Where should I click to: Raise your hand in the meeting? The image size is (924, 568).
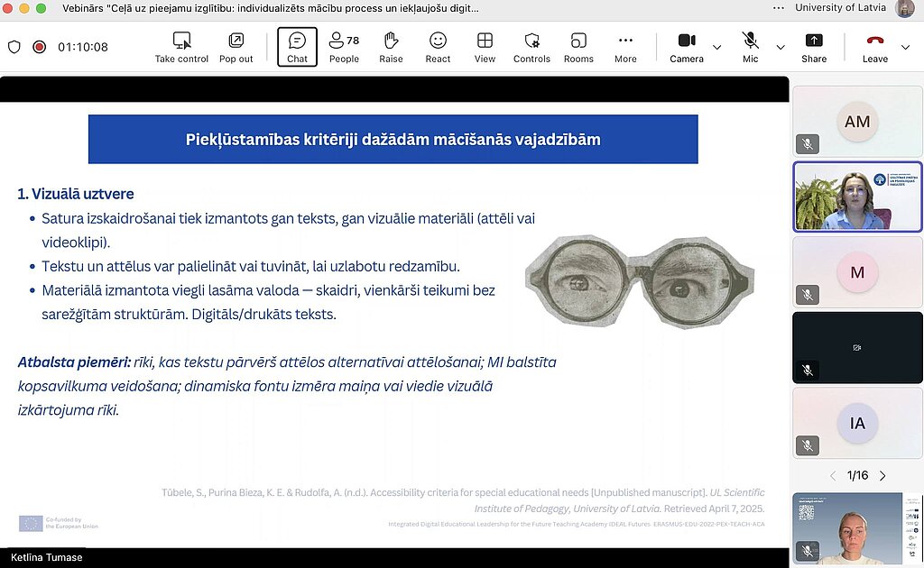pyautogui.click(x=391, y=47)
